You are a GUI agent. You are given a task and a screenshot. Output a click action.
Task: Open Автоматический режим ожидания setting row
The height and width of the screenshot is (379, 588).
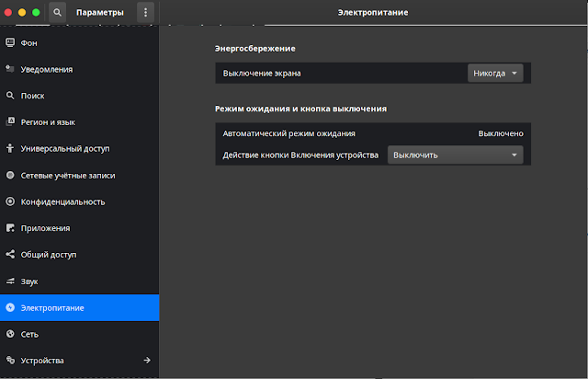pos(373,133)
